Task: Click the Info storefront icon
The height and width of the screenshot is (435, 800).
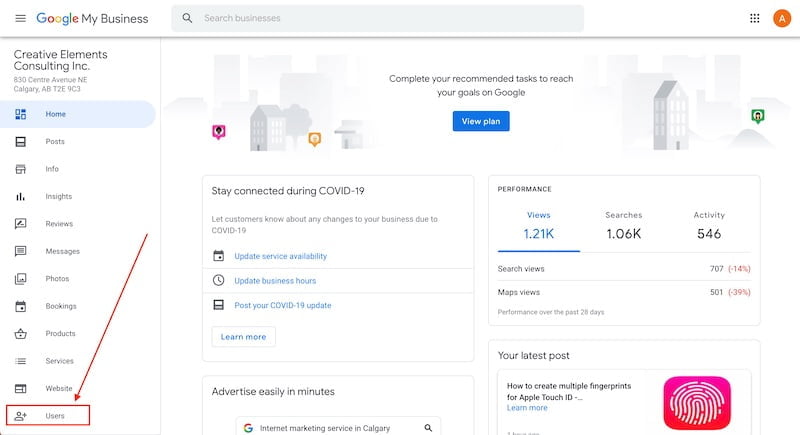Action: 20,169
